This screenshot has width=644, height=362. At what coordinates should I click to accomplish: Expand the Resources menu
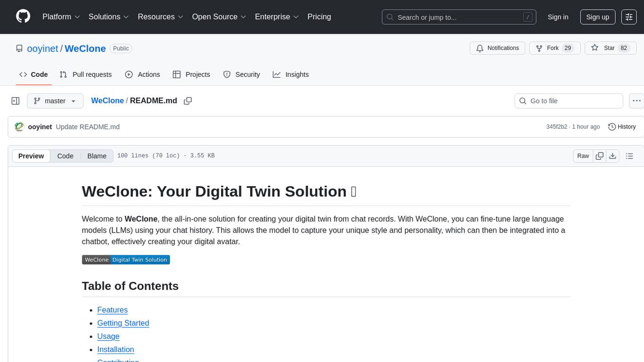(x=161, y=17)
